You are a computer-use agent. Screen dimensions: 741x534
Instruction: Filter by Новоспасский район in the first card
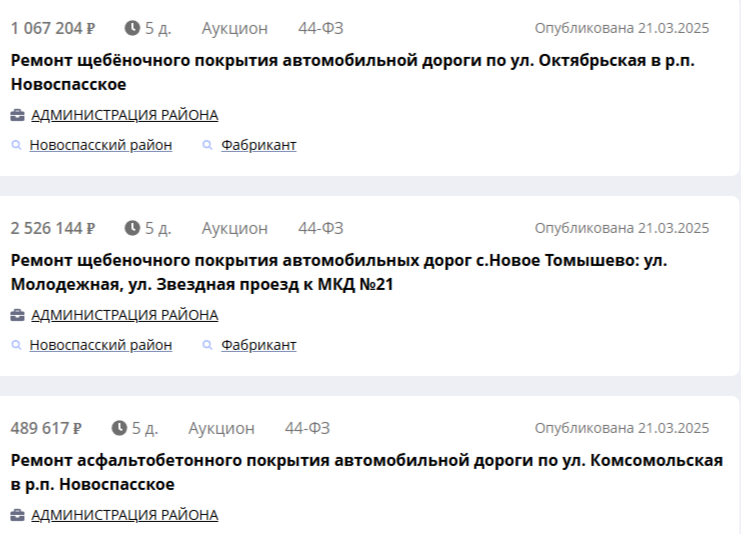100,145
